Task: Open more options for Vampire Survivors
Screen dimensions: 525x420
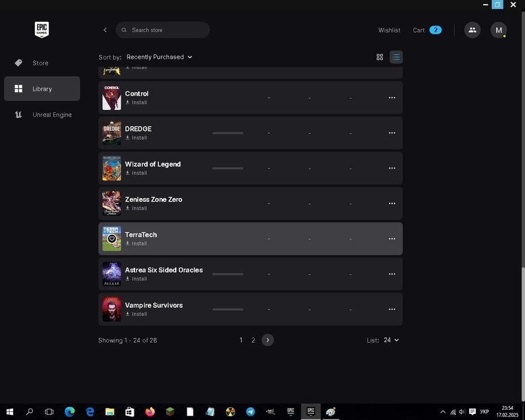Action: click(392, 309)
